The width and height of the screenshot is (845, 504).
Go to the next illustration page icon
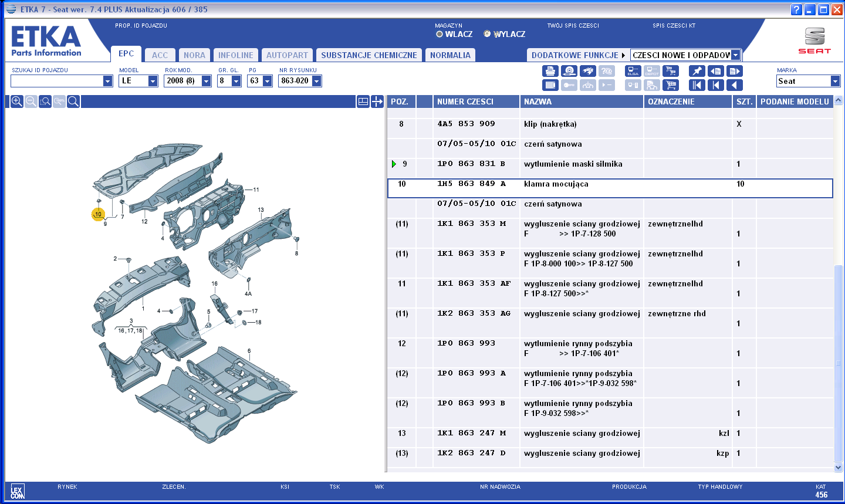click(x=734, y=71)
